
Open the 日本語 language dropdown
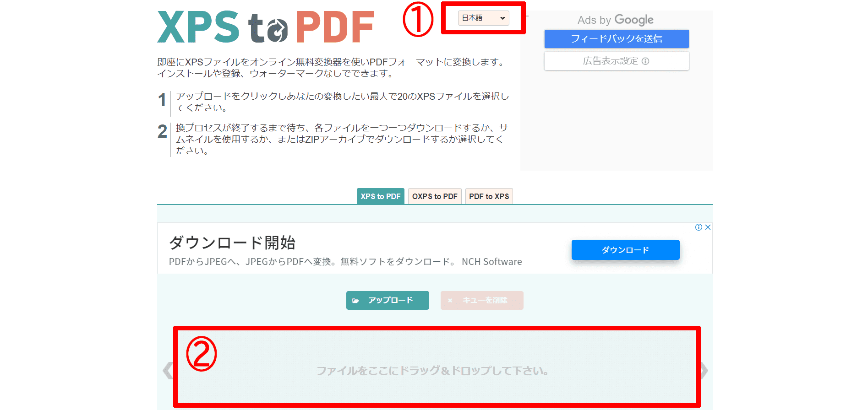[x=483, y=18]
